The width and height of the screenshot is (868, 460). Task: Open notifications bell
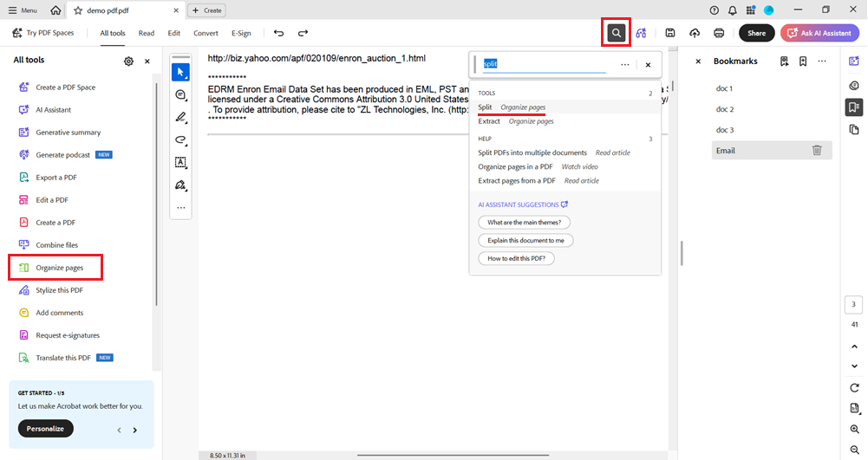point(733,10)
